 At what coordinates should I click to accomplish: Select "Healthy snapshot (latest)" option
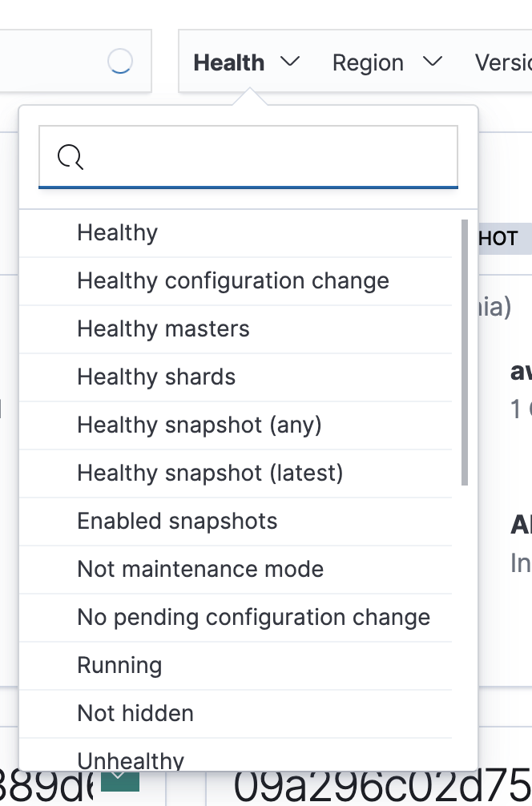coord(210,473)
